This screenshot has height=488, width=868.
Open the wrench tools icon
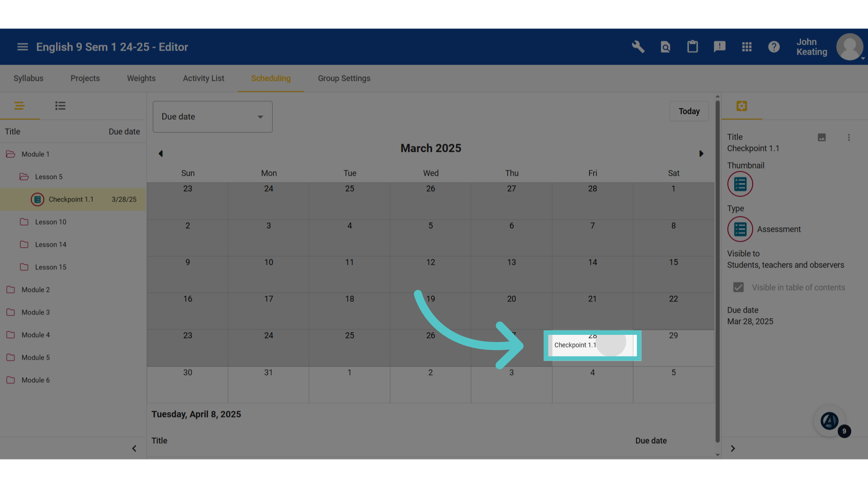coord(638,47)
